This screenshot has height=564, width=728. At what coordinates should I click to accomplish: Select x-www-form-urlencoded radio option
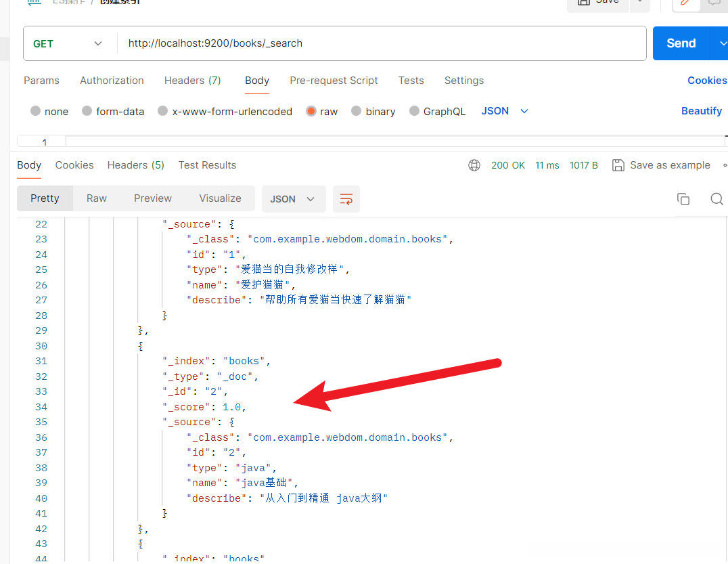tap(162, 111)
